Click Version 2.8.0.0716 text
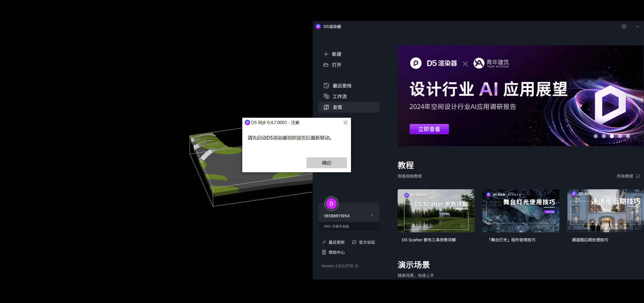Screen dimensions: 644x303 coord(337,266)
